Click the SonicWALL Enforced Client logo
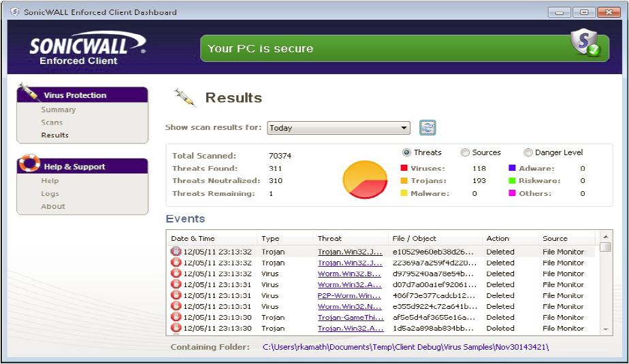This screenshot has height=364, width=629. (87, 48)
